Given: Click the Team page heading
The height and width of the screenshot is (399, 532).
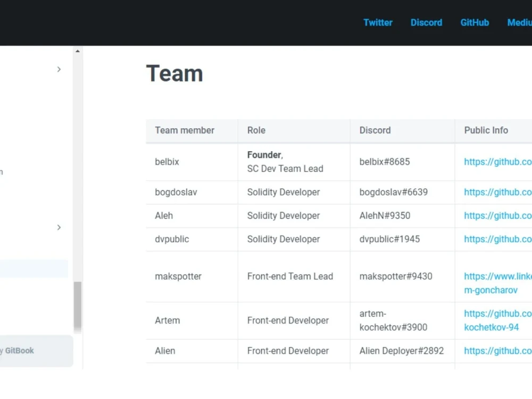Looking at the screenshot, I should [x=174, y=73].
